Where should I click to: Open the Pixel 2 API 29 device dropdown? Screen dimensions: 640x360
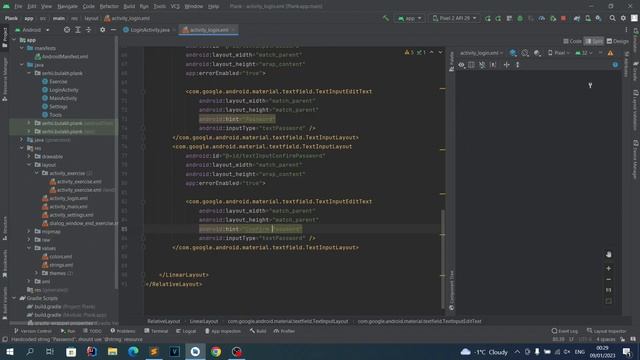(x=454, y=18)
